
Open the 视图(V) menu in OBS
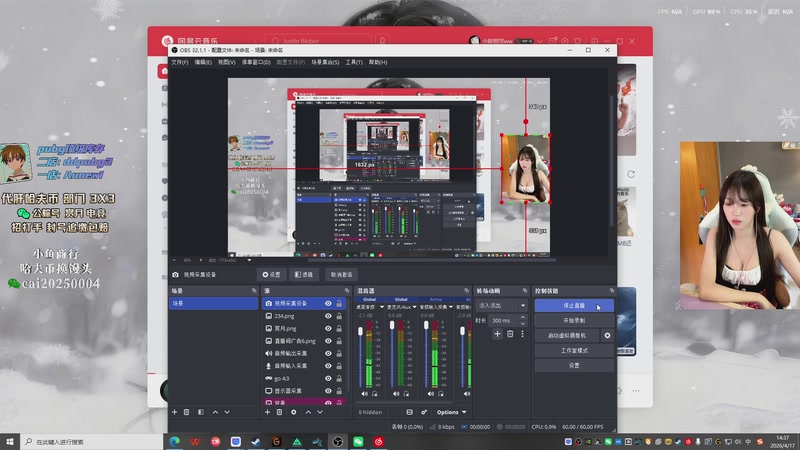click(227, 62)
